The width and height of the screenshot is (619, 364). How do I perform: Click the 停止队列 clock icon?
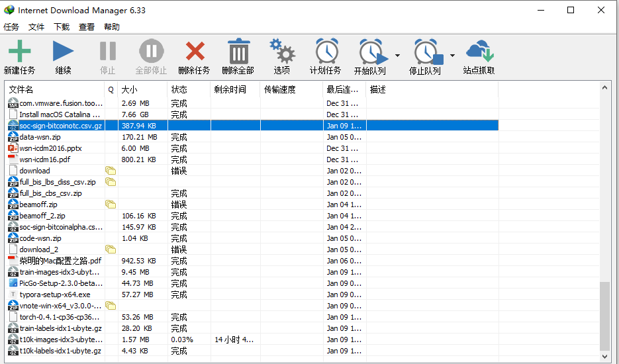click(428, 52)
